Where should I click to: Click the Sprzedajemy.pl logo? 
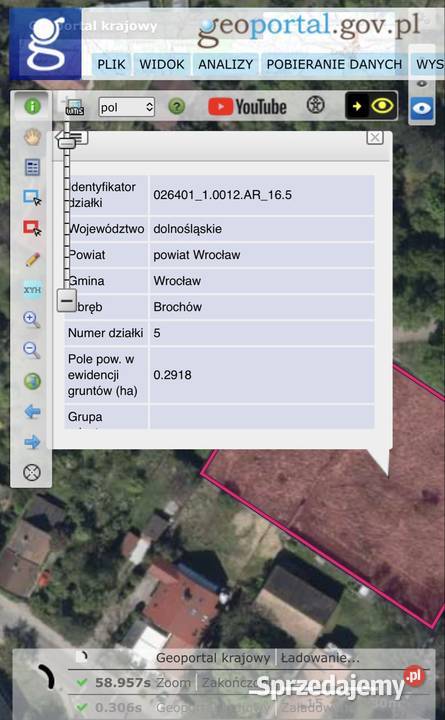pos(340,684)
